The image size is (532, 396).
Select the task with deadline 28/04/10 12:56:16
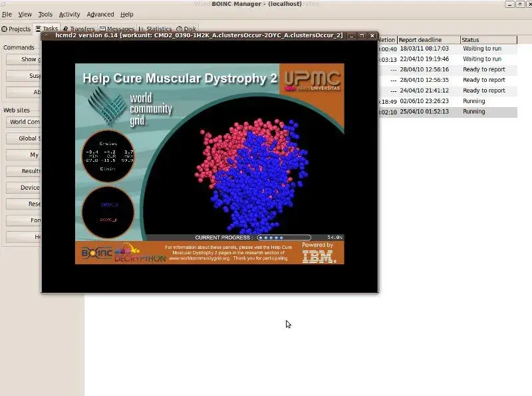[448, 70]
